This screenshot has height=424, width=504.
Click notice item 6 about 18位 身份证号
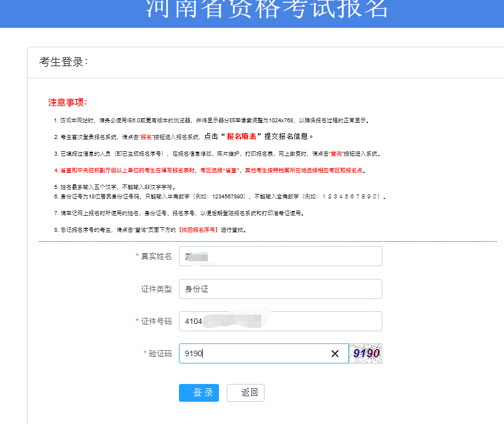pos(219,197)
